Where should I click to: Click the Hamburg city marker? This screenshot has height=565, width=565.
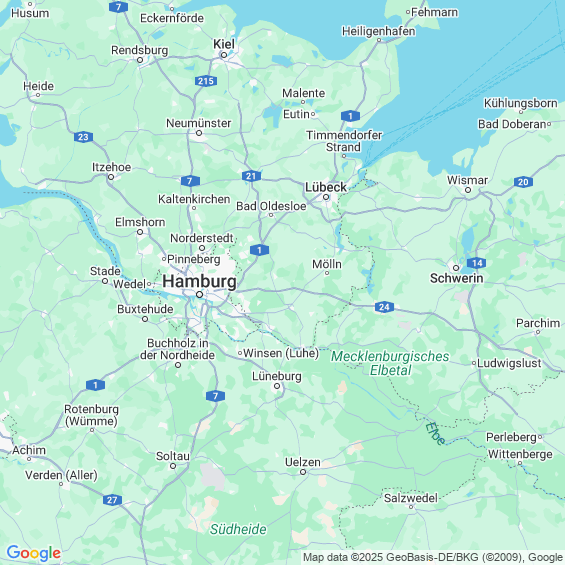click(199, 295)
